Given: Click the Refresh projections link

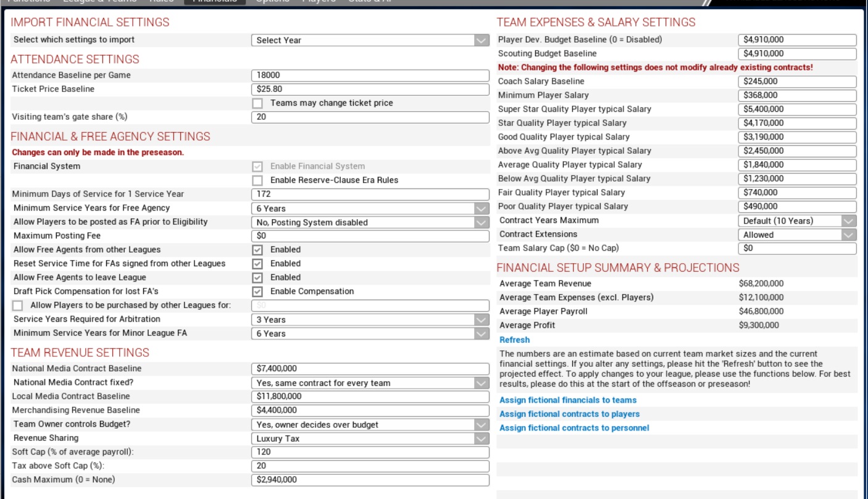Looking at the screenshot, I should 514,340.
